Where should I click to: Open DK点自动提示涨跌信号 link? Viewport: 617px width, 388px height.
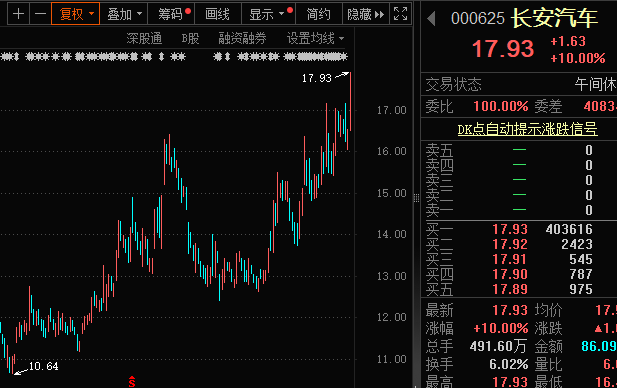point(527,129)
